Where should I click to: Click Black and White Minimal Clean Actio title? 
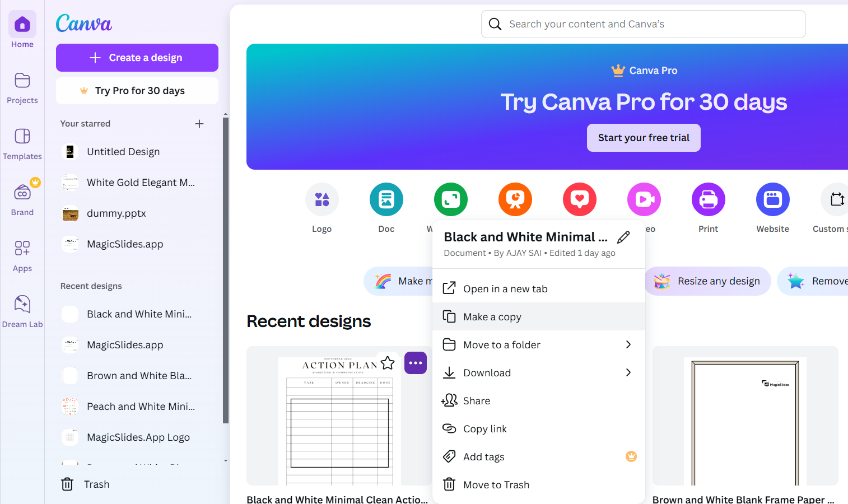click(x=337, y=499)
